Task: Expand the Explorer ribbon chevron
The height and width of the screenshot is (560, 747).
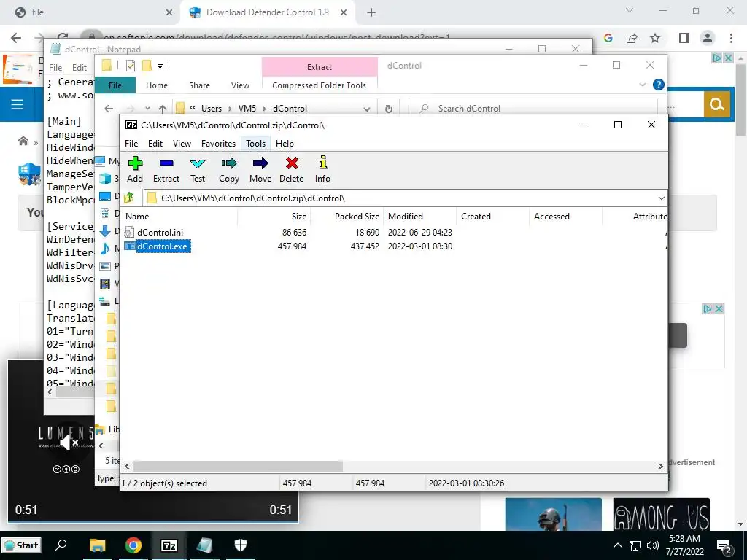Action: click(x=642, y=85)
